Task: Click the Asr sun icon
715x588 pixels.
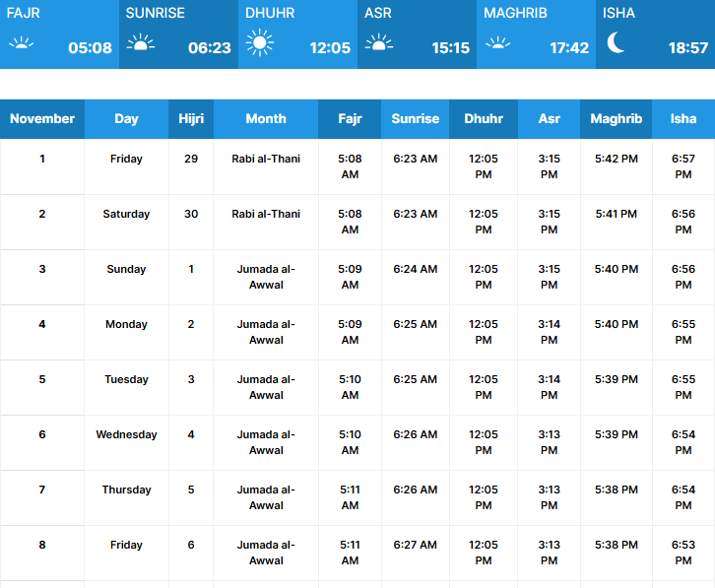Action: pyautogui.click(x=379, y=43)
